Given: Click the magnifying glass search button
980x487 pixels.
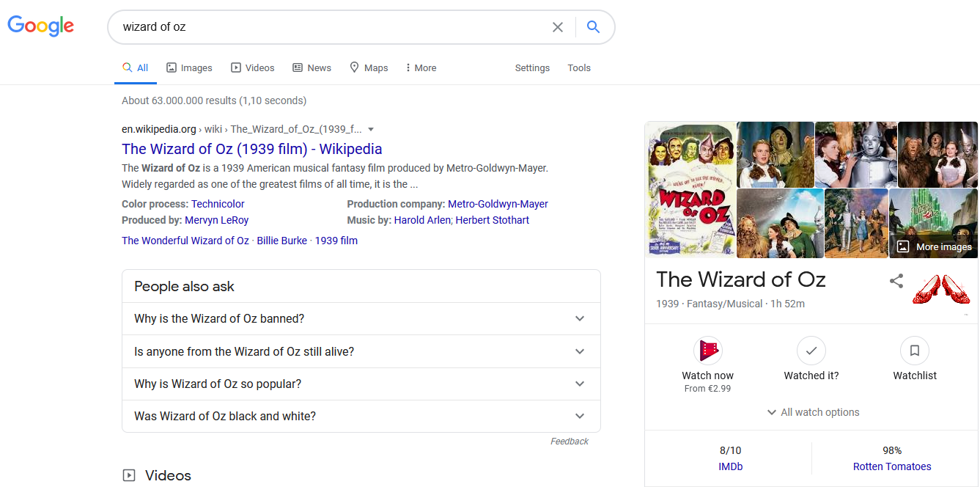Looking at the screenshot, I should pyautogui.click(x=594, y=27).
